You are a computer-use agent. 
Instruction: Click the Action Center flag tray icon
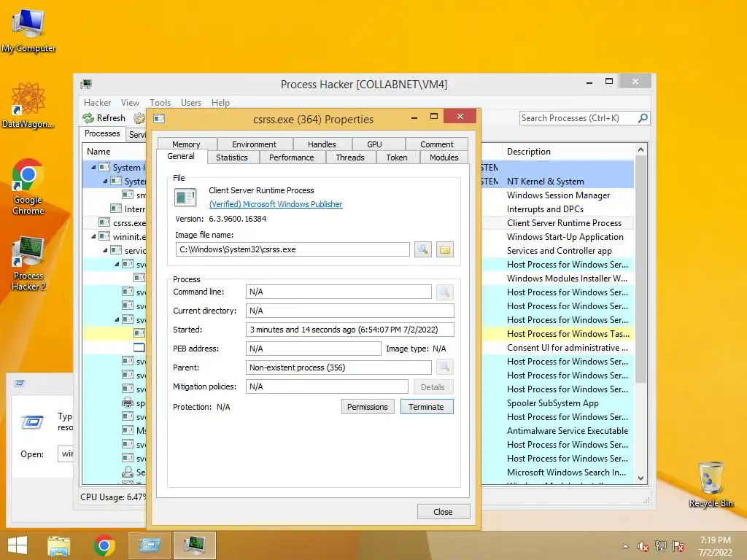pos(678,546)
